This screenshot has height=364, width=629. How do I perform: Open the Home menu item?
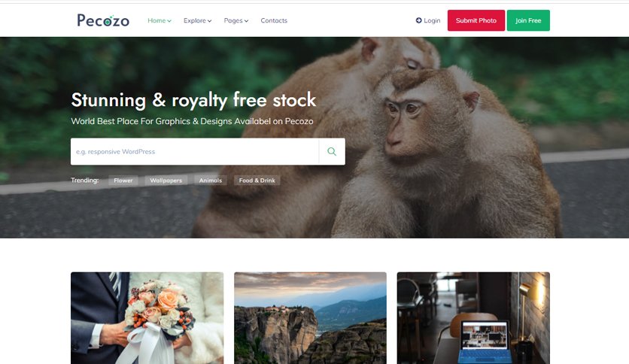click(160, 20)
